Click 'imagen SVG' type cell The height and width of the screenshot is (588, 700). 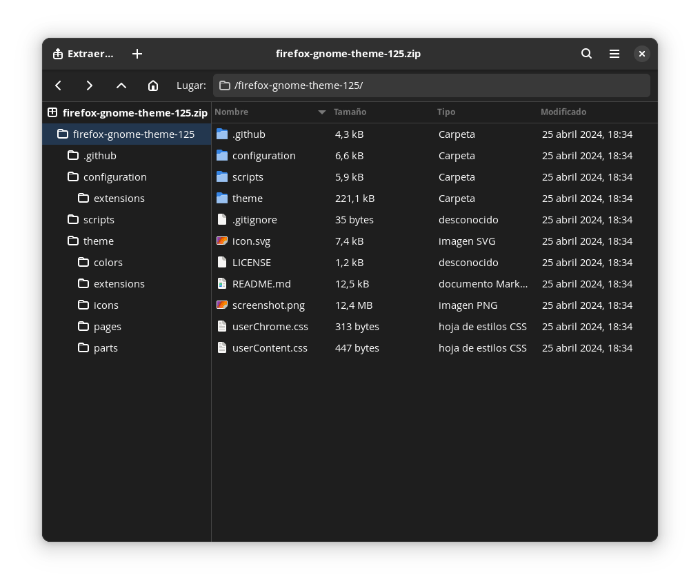467,241
